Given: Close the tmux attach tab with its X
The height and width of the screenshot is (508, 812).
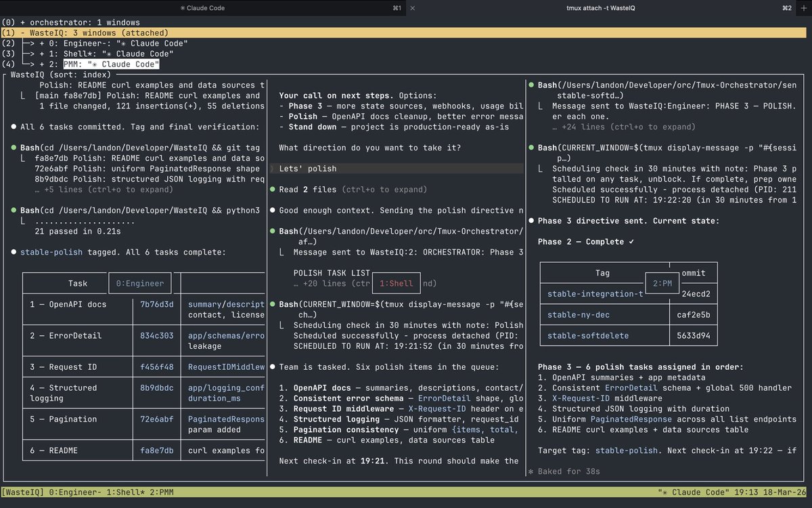Looking at the screenshot, I should pos(413,7).
